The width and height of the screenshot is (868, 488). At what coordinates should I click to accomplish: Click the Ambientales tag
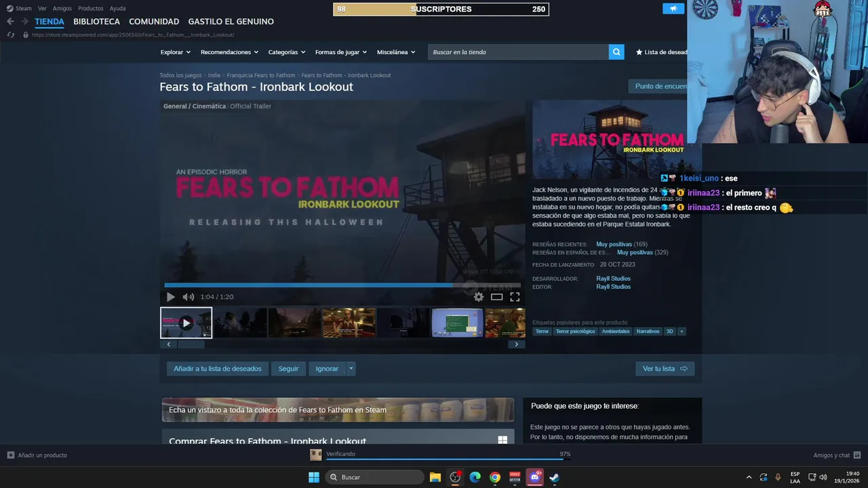616,331
